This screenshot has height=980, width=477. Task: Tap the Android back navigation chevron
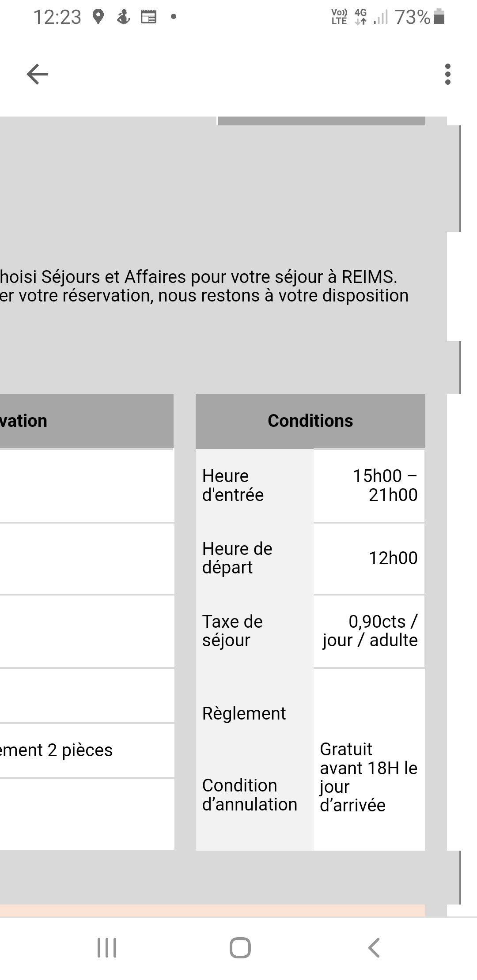pyautogui.click(x=374, y=948)
